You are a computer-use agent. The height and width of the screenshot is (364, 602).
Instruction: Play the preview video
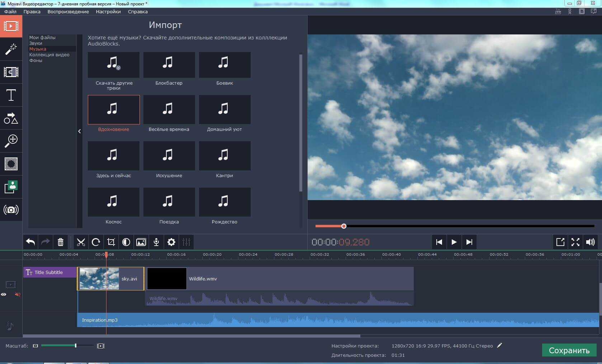coord(454,242)
